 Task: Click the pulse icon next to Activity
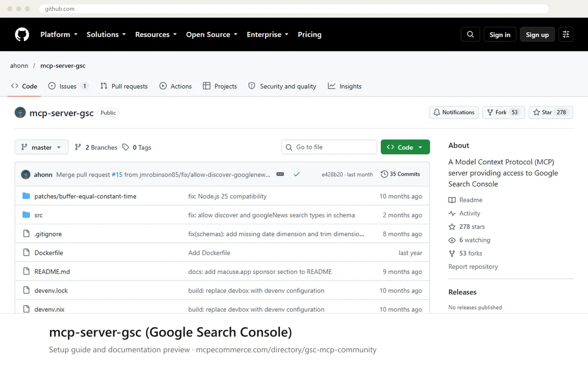452,213
